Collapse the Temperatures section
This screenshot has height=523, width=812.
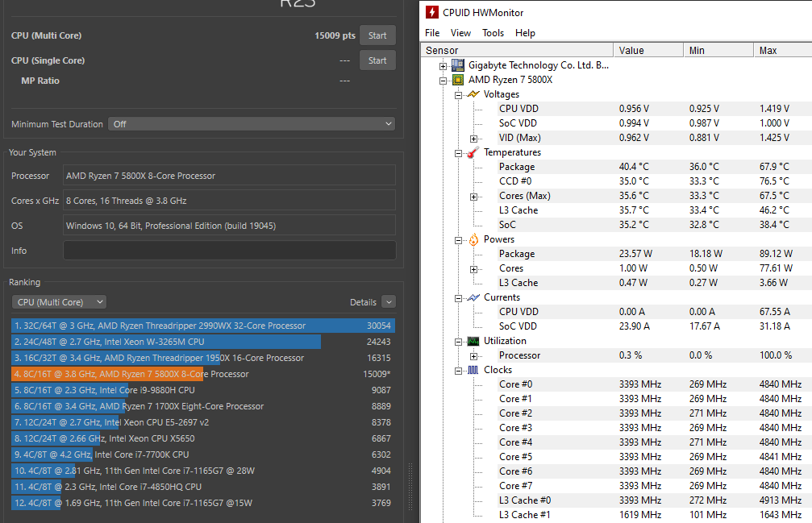click(458, 153)
